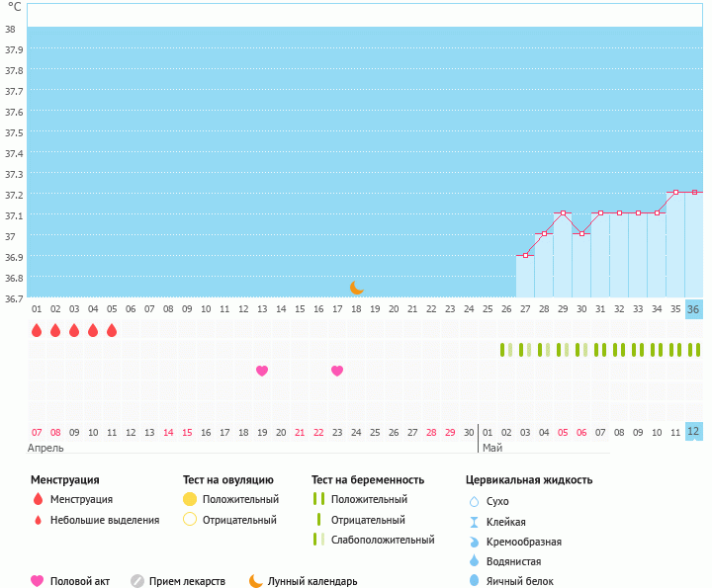Select the menstruation drop on cycle day 05
The width and height of the screenshot is (712, 588).
tap(112, 330)
